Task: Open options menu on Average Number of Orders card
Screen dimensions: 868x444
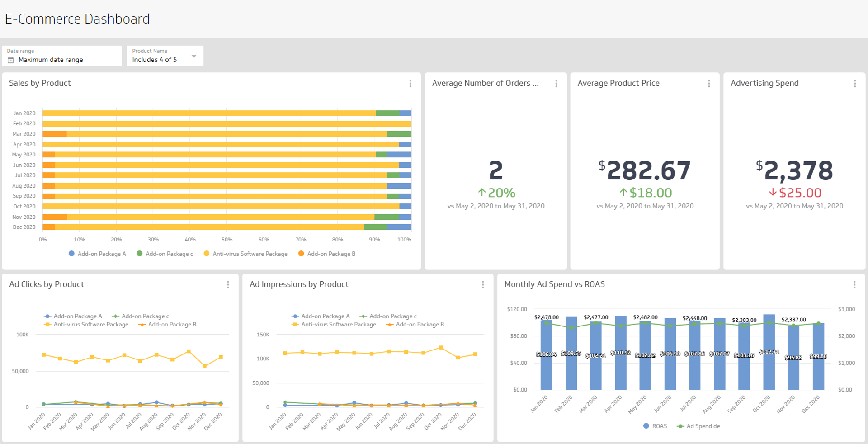Action: tap(557, 84)
